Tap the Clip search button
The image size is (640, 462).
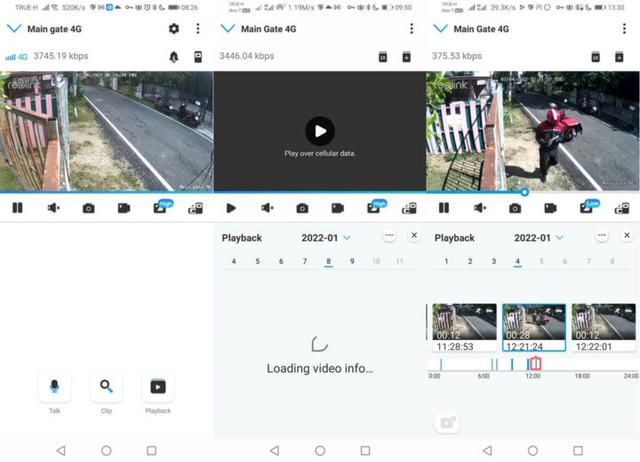pyautogui.click(x=106, y=386)
